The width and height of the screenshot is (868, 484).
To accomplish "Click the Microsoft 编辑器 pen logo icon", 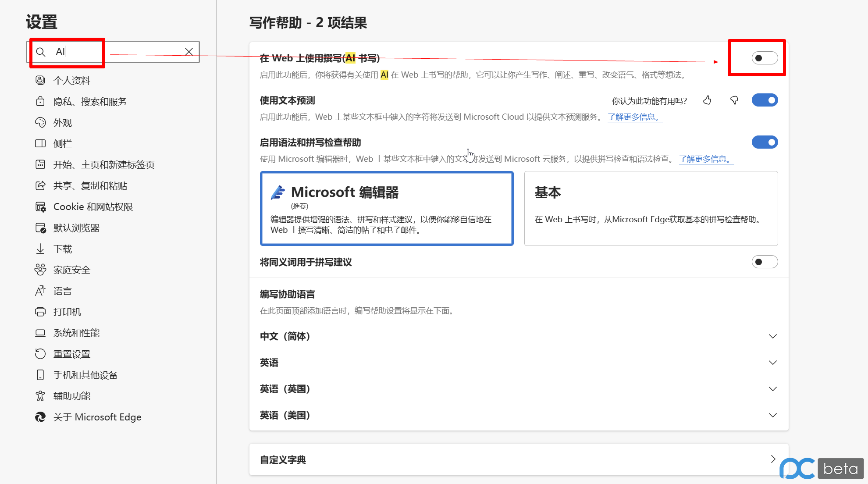I will click(278, 192).
